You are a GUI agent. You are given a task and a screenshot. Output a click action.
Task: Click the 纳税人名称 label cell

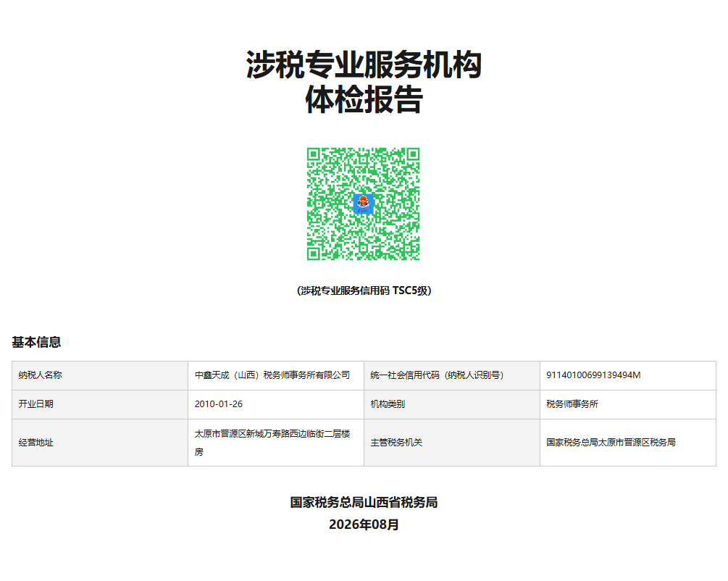(100, 375)
